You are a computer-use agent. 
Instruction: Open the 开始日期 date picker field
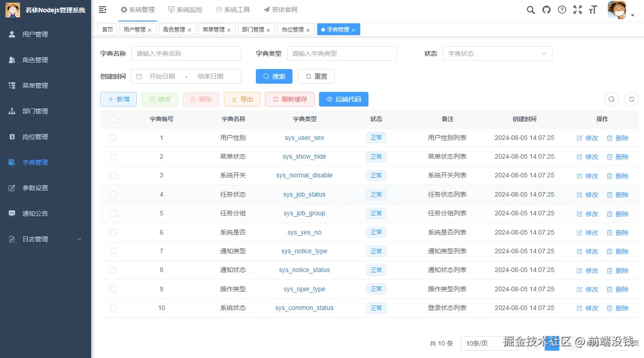click(x=162, y=76)
